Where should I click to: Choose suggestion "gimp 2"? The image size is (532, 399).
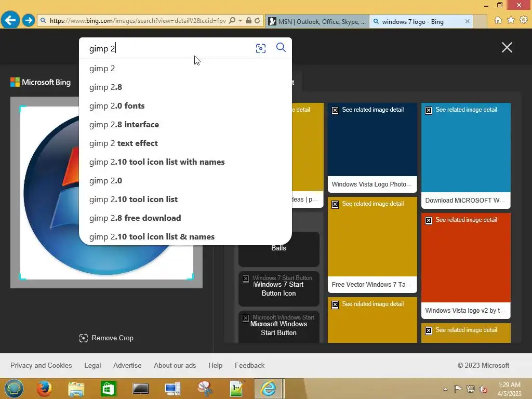click(x=185, y=69)
